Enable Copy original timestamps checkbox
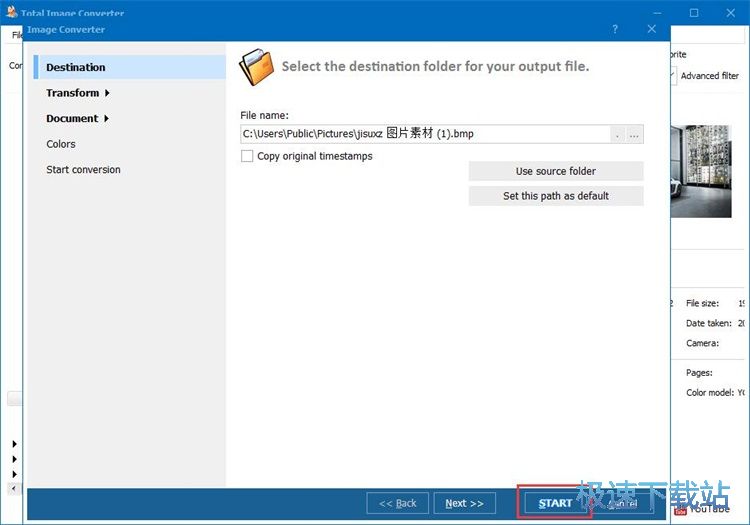Image resolution: width=750 pixels, height=525 pixels. click(247, 156)
